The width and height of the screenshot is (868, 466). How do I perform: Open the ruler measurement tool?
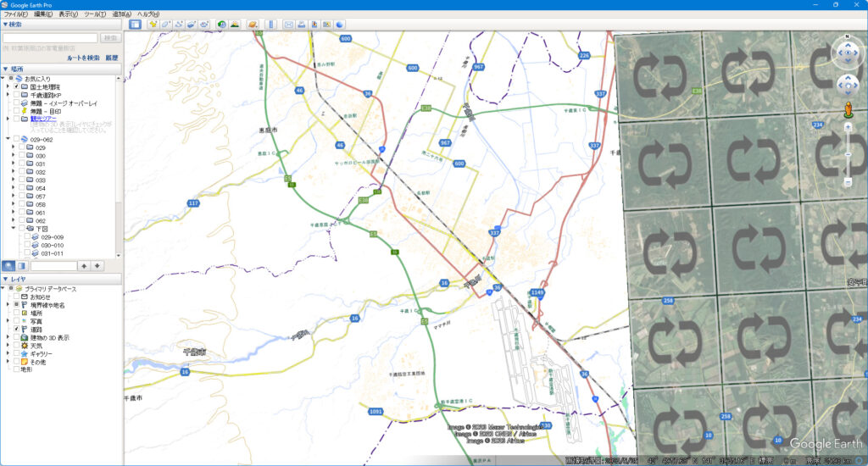tap(270, 25)
